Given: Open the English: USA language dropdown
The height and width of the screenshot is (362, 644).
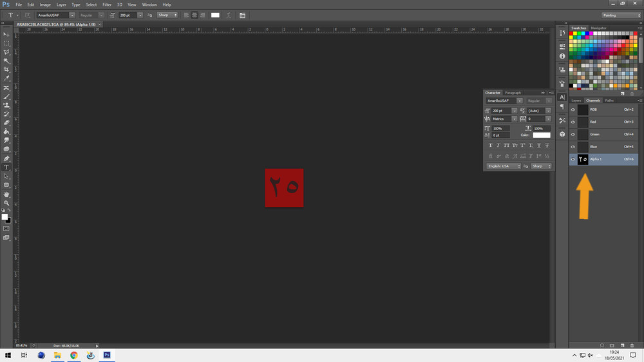Looking at the screenshot, I should click(x=504, y=166).
